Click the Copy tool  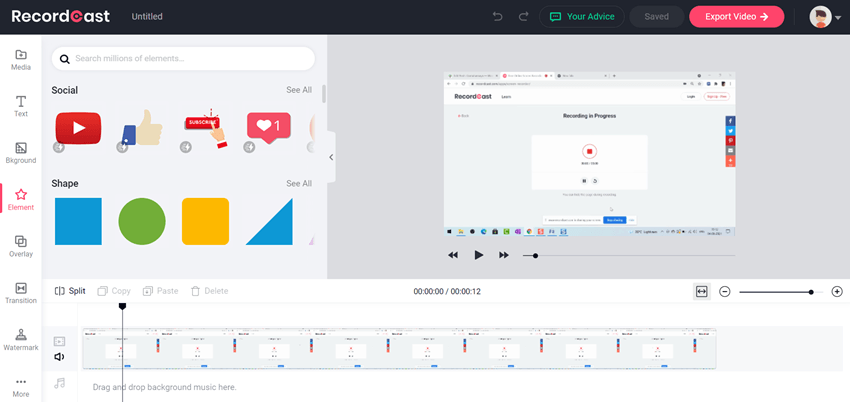pos(114,291)
